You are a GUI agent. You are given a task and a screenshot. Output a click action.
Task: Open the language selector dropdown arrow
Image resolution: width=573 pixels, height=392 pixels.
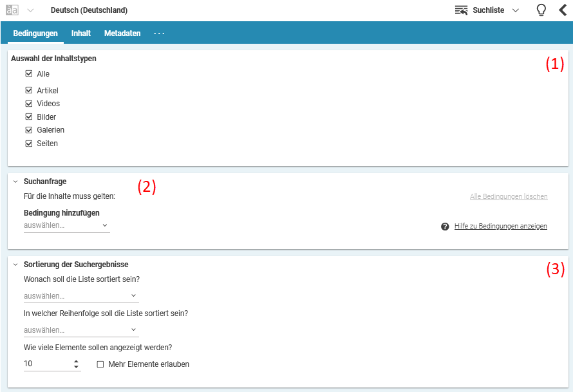[x=29, y=10]
